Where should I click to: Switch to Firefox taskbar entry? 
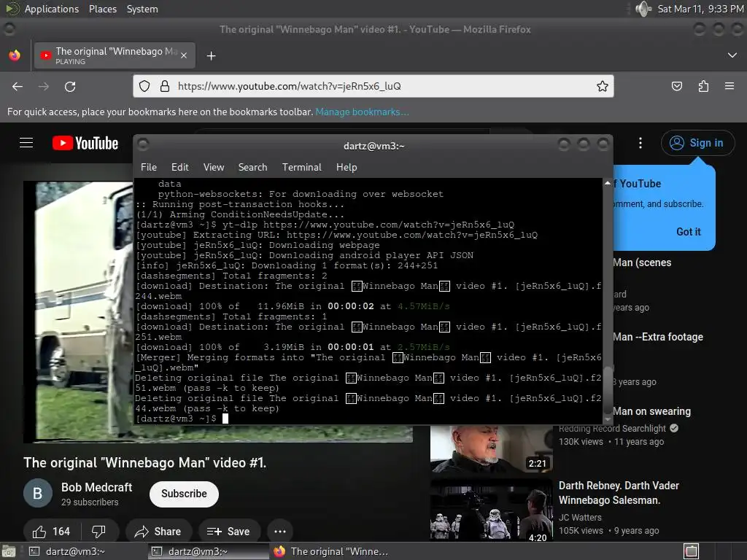tap(332, 551)
